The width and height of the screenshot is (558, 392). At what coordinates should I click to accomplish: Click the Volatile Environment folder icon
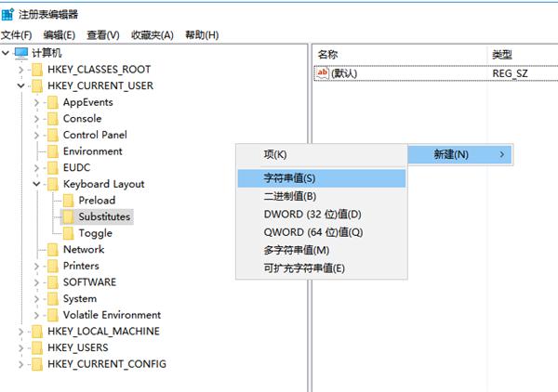53,315
